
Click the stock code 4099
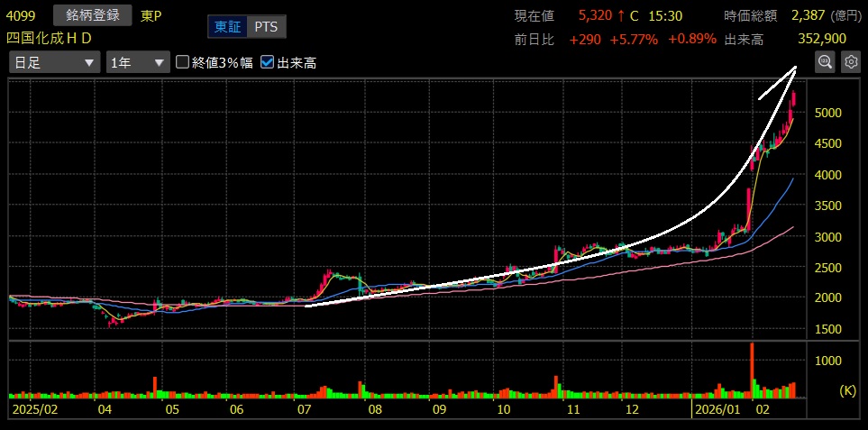21,15
